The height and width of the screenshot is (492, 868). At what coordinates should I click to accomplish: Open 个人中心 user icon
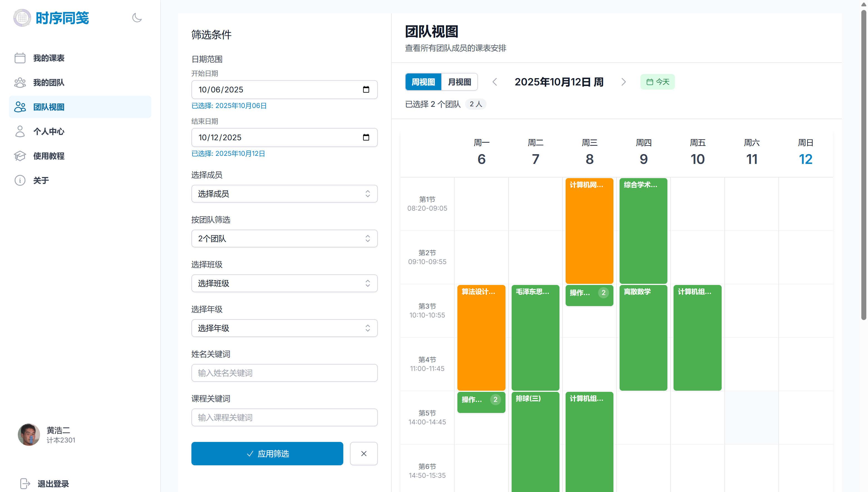point(20,131)
